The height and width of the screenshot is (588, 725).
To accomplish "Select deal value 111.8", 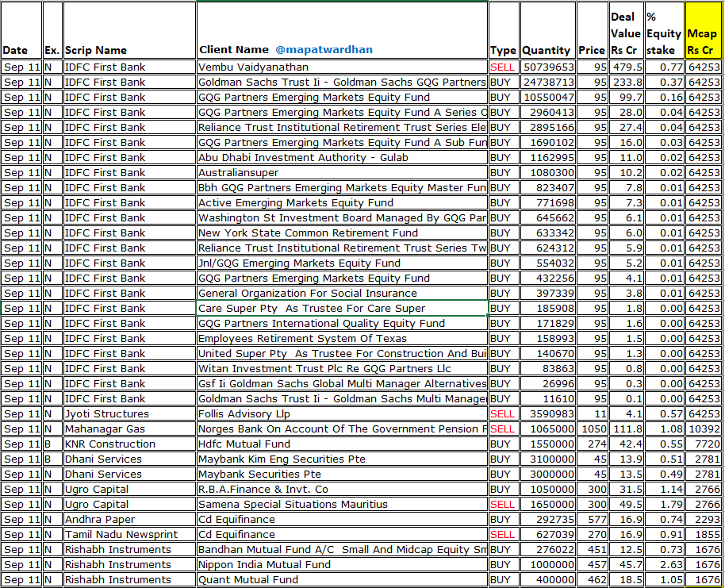I will point(626,429).
